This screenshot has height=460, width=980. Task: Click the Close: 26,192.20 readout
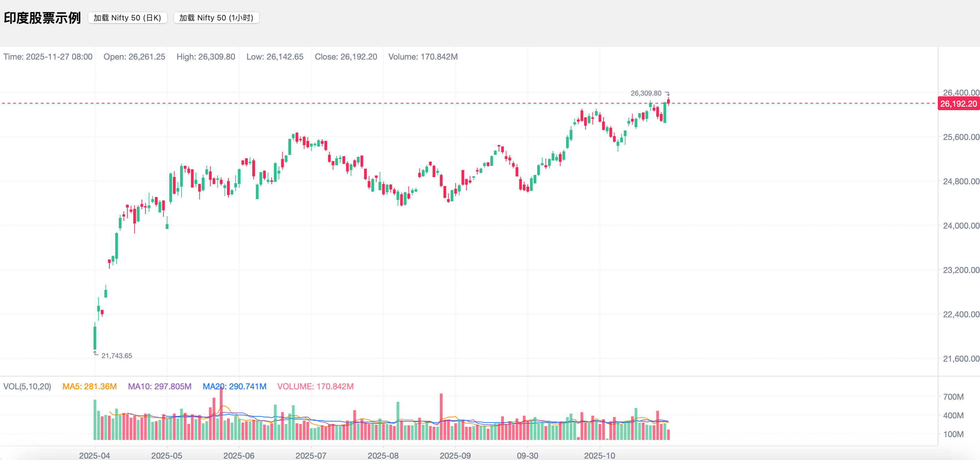tap(346, 57)
